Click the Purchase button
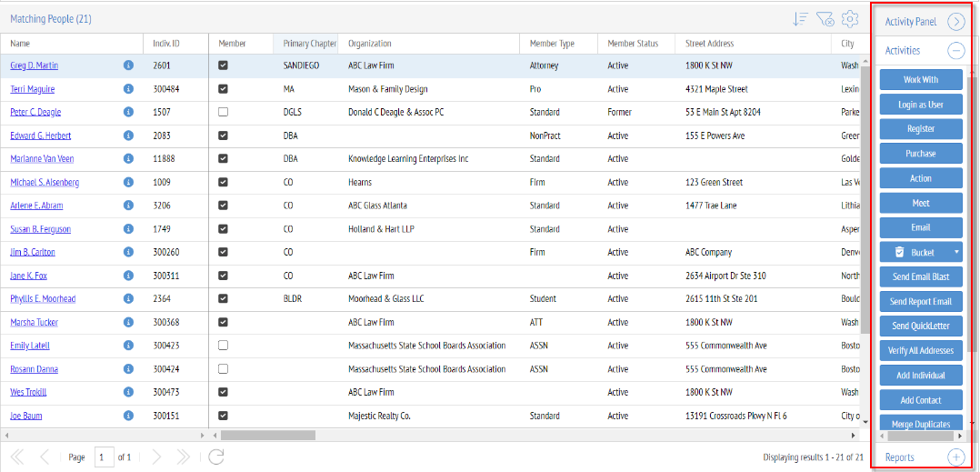Screen dimensions: 980x472 pos(921,154)
